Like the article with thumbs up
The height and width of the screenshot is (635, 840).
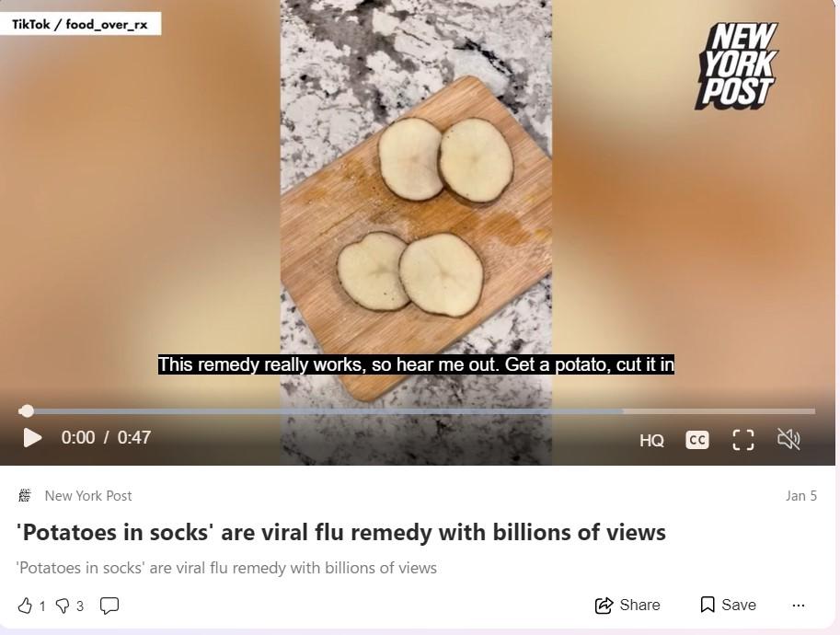pyautogui.click(x=25, y=606)
